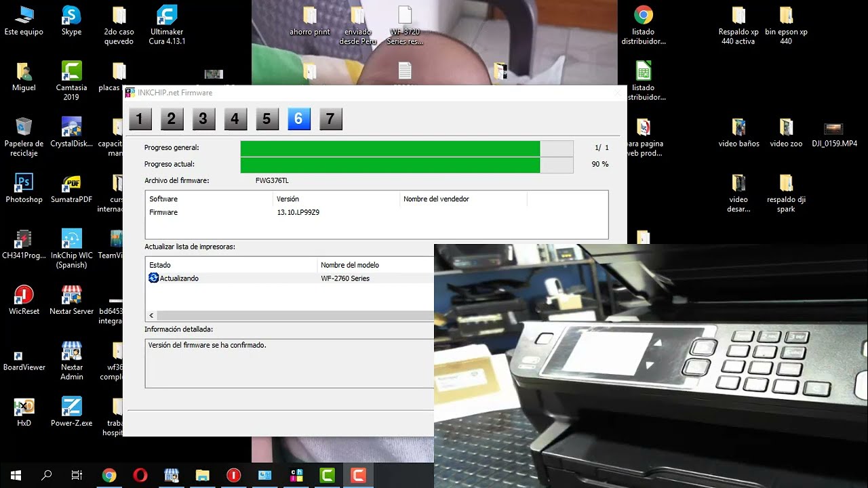868x488 pixels.
Task: Click the printer list left scroll arrow
Action: pos(151,315)
